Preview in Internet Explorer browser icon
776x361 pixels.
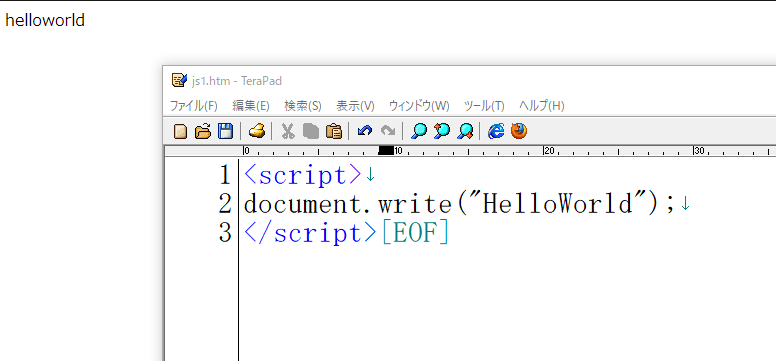(496, 131)
